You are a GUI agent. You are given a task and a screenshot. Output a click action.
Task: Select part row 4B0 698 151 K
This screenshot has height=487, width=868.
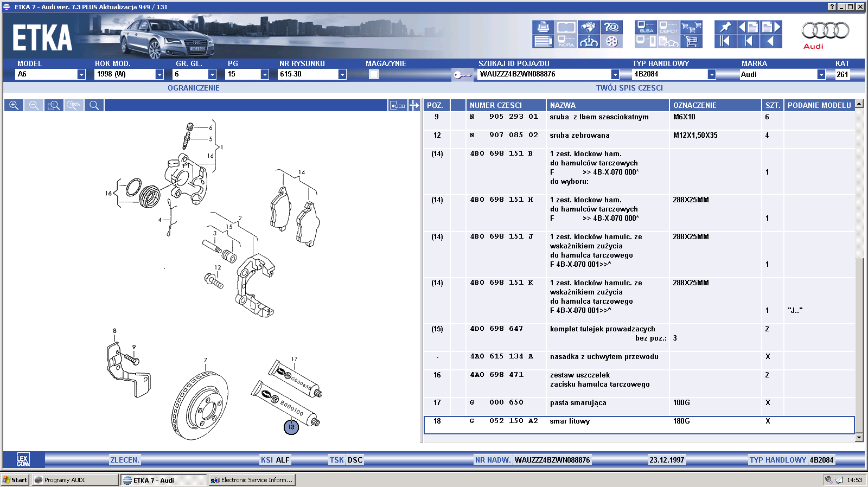639,300
